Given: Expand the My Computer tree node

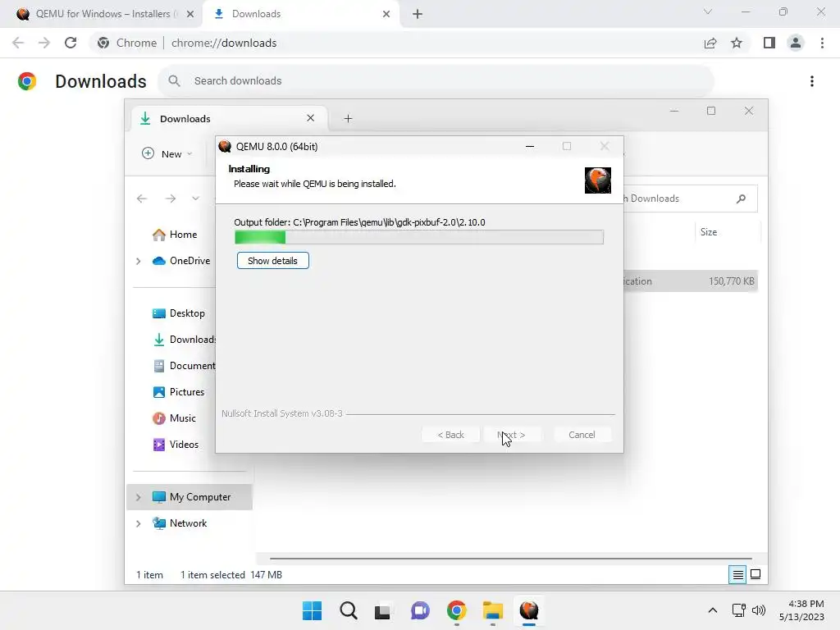Looking at the screenshot, I should click(138, 497).
